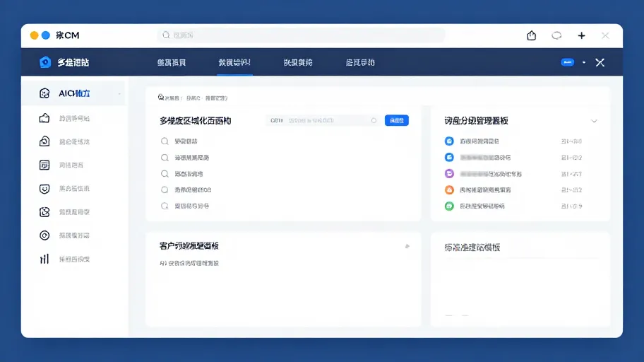Click the blue pill button in the navy bar
The height and width of the screenshot is (362, 644).
568,62
